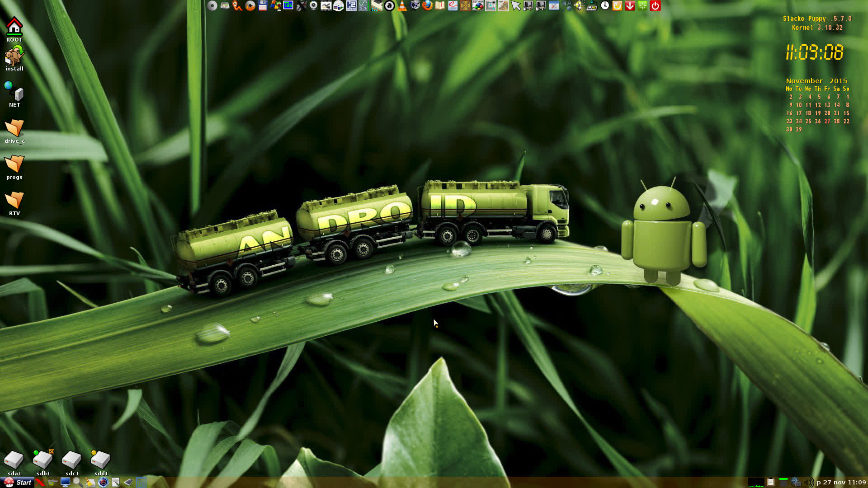Viewport: 868px width, 488px height.
Task: Open the tray clipboard icon
Action: tap(771, 482)
